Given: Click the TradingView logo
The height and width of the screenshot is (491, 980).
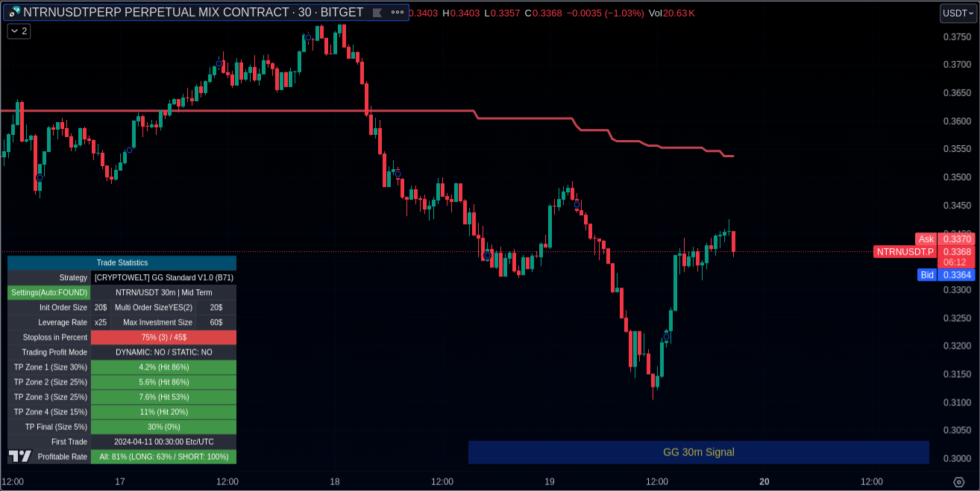Looking at the screenshot, I should 20,456.
